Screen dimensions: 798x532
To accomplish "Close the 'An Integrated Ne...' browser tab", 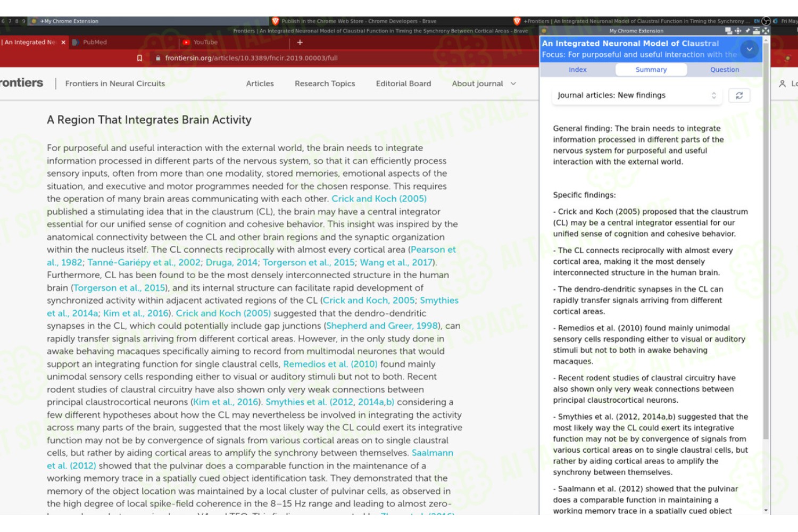I will [x=63, y=43].
